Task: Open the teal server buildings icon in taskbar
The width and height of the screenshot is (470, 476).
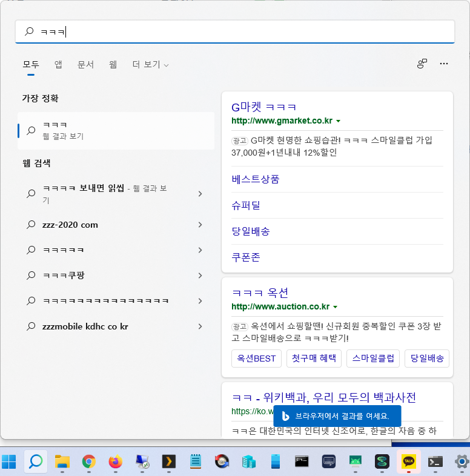Action: point(249,461)
